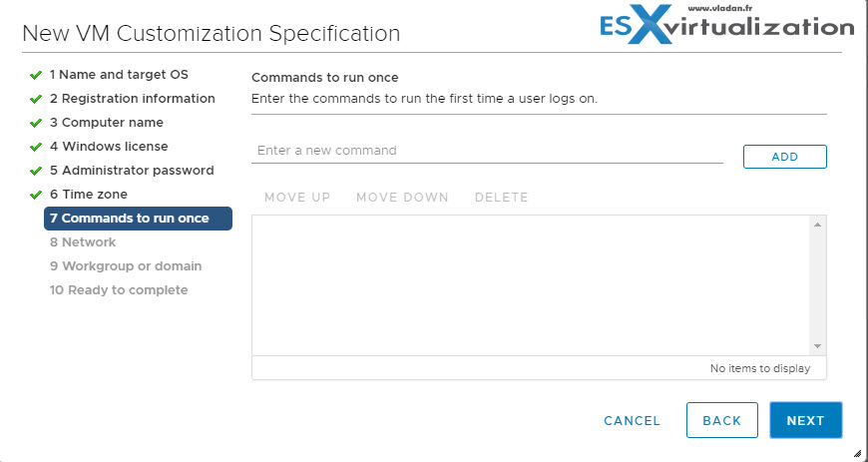Jump to step 3 Computer name
Image resolution: width=868 pixels, height=462 pixels.
[107, 123]
